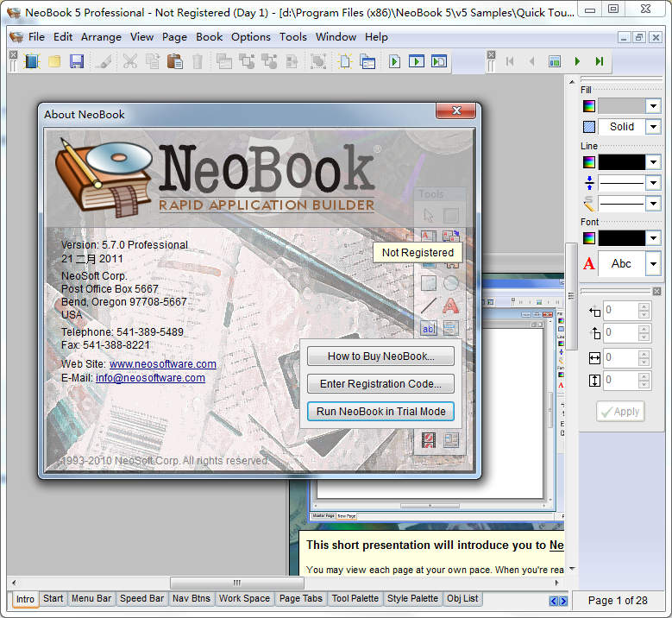Screen dimensions: 672x618
Task: Click the scissors Cut icon
Action: pos(130,61)
